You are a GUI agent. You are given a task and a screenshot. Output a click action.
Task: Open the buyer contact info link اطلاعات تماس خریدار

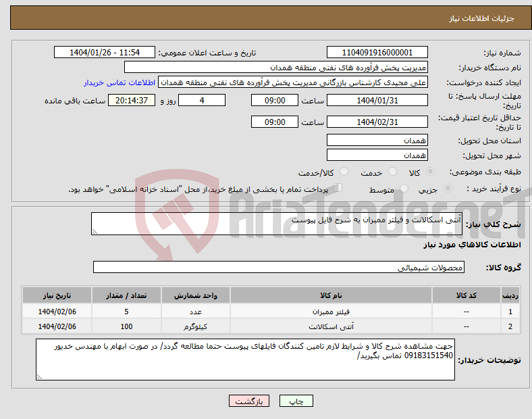click(119, 82)
